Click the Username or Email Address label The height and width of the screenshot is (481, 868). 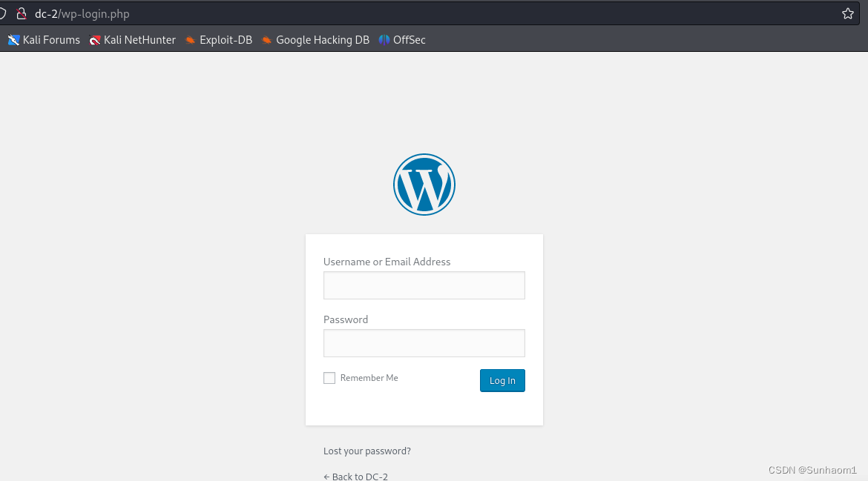387,262
